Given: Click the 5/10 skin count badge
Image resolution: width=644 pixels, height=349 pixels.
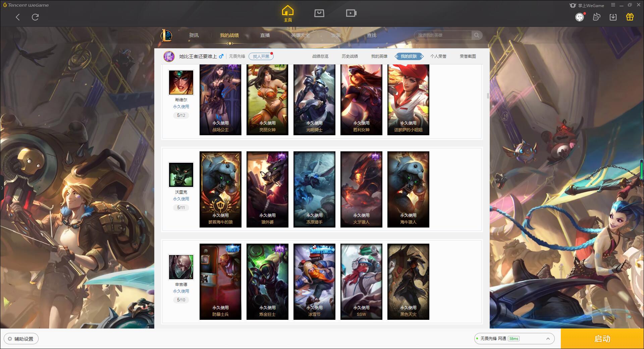Looking at the screenshot, I should click(x=181, y=300).
